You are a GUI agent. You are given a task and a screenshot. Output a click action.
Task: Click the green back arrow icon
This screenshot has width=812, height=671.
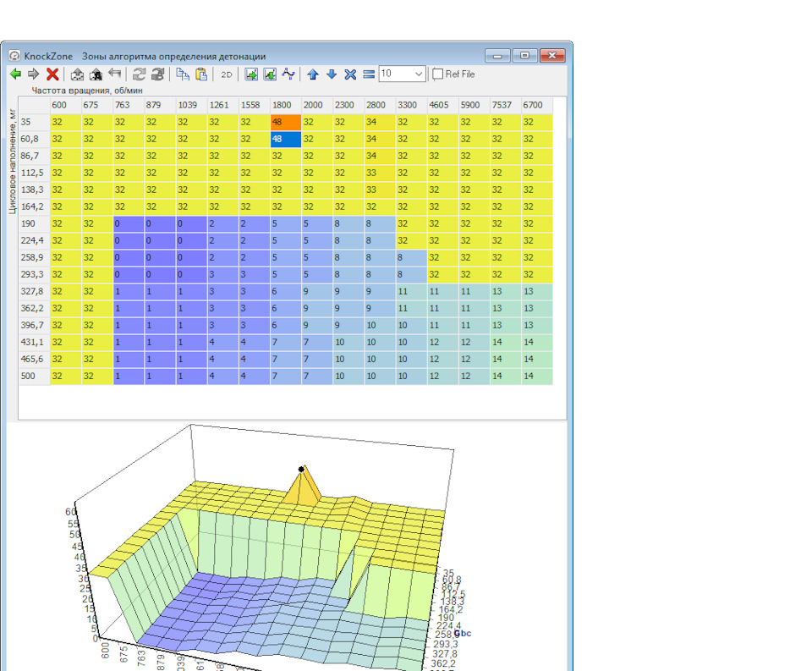click(15, 74)
